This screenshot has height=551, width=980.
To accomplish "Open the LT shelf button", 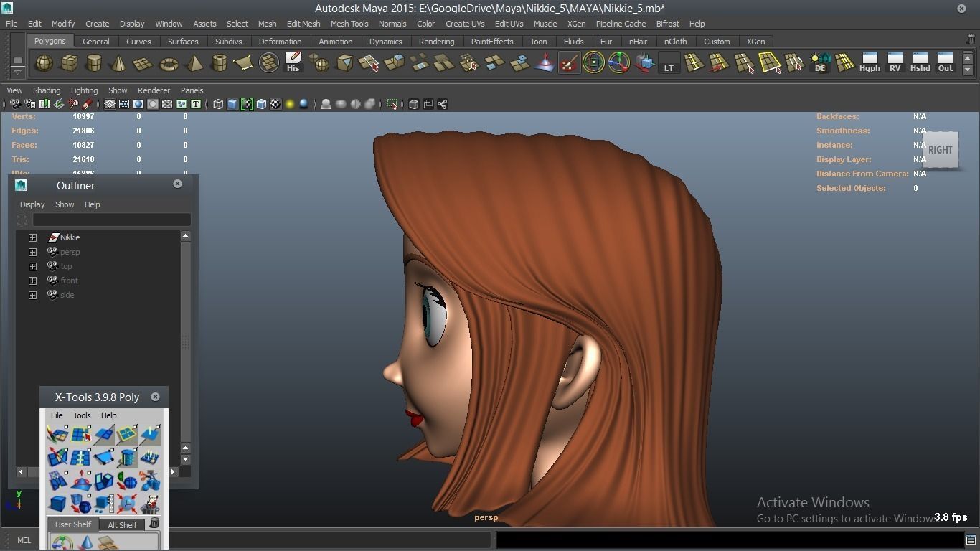I will pyautogui.click(x=669, y=64).
